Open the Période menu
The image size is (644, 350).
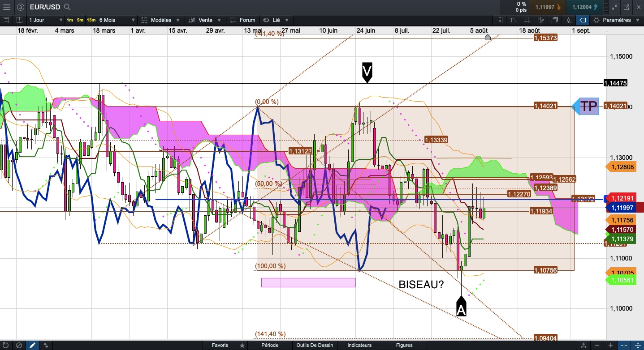[270, 345]
